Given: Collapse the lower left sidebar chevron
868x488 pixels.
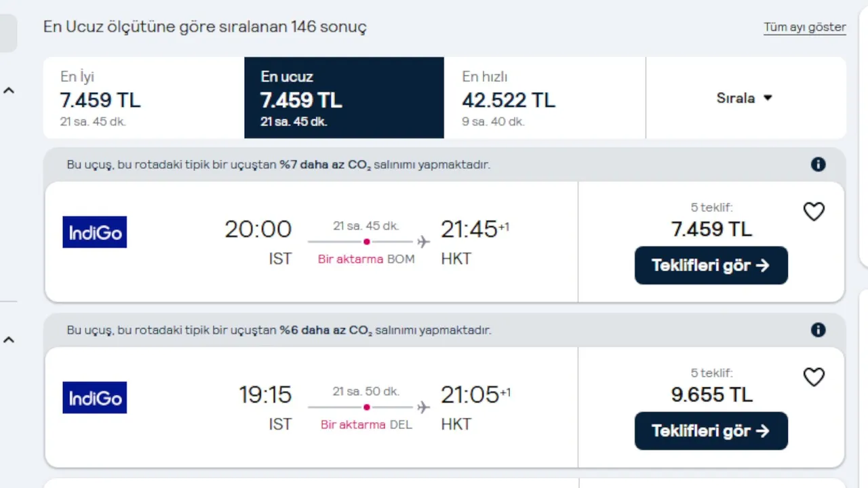Looking at the screenshot, I should tap(9, 340).
